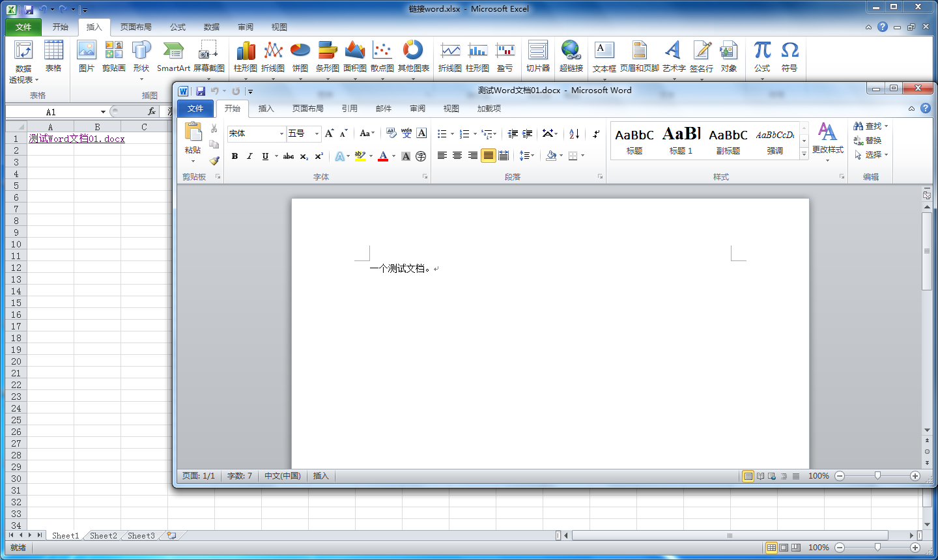Insert a symbol in Excel

point(789,57)
